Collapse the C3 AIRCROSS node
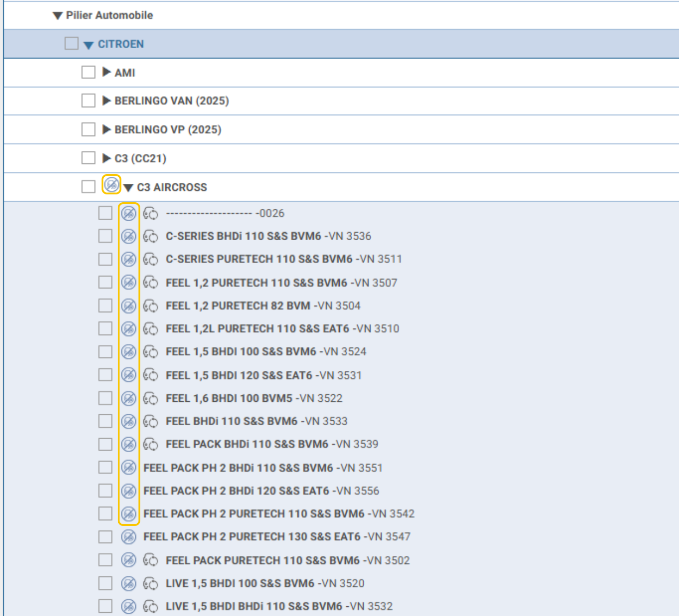The image size is (679, 616). [x=129, y=187]
